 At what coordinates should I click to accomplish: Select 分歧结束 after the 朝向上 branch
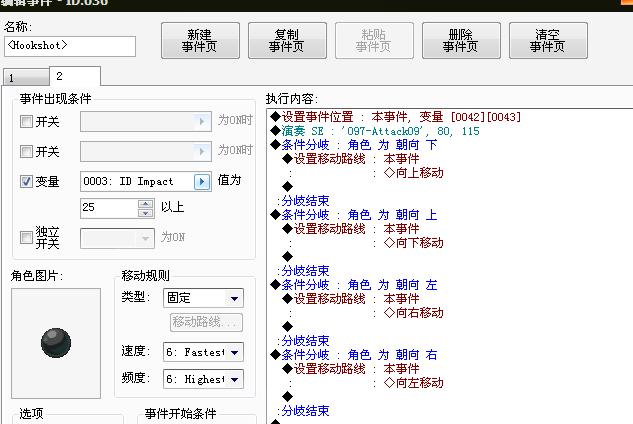click(304, 271)
